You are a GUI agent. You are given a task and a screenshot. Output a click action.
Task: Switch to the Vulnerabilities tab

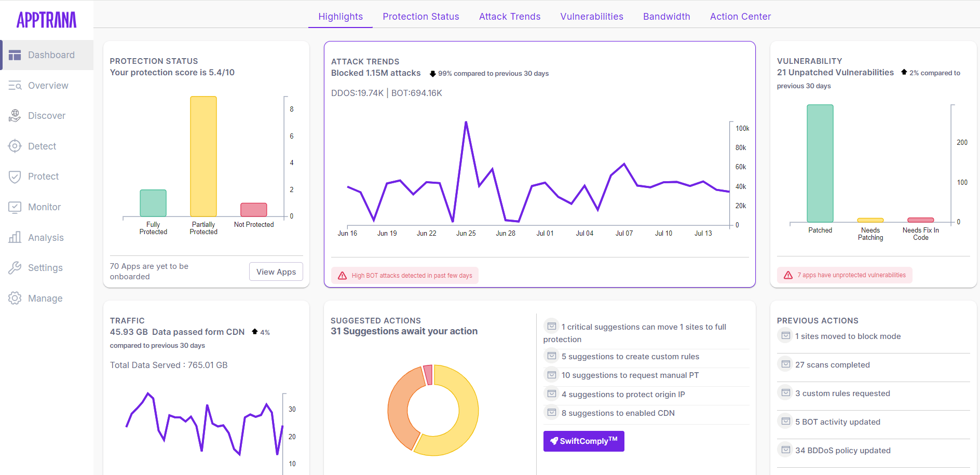click(591, 16)
